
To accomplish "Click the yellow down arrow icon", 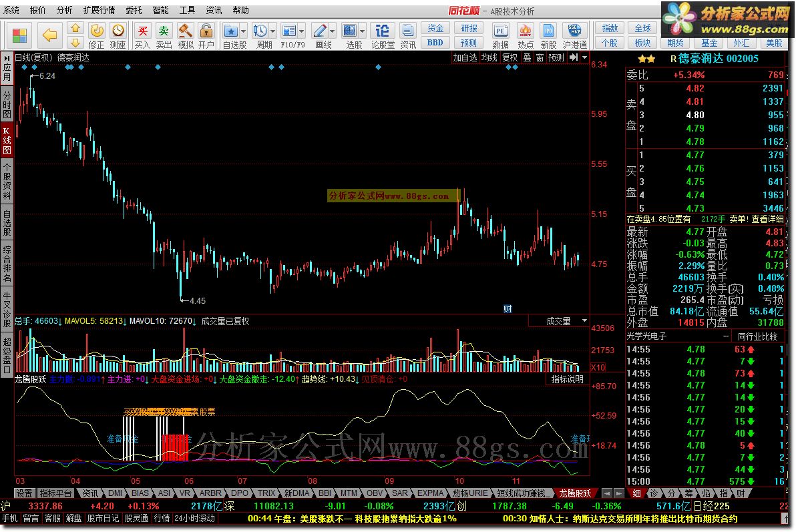I will [x=75, y=43].
